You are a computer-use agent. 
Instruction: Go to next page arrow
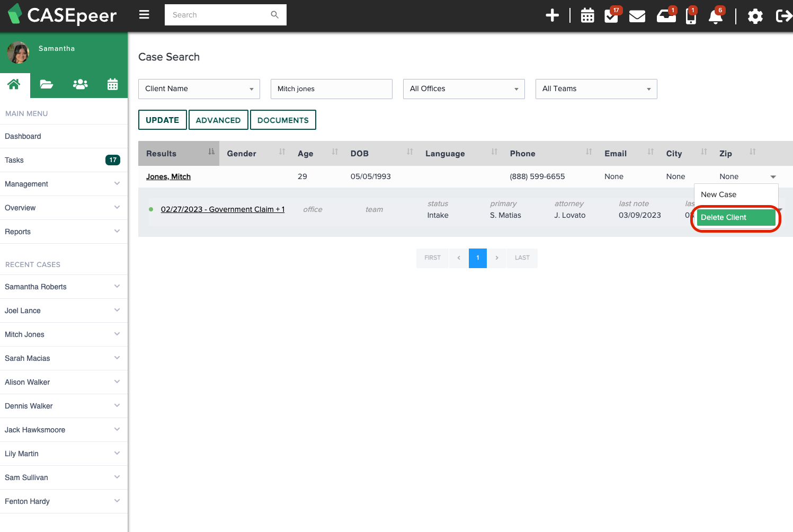(x=497, y=258)
